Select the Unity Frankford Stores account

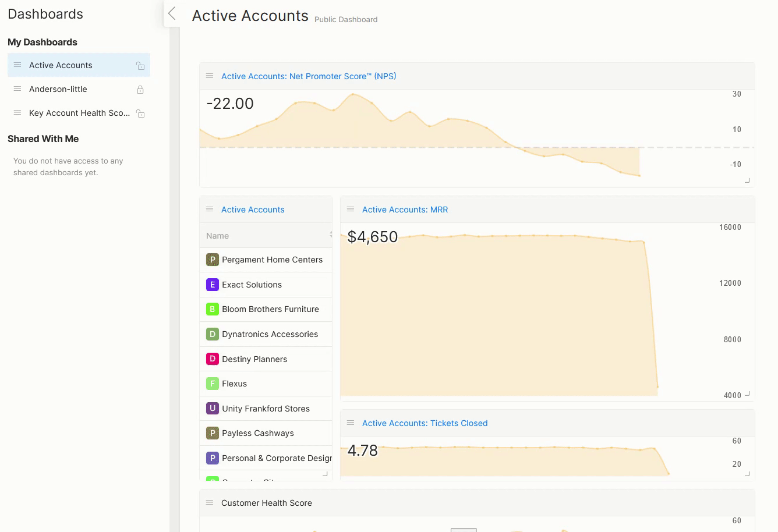click(x=266, y=409)
